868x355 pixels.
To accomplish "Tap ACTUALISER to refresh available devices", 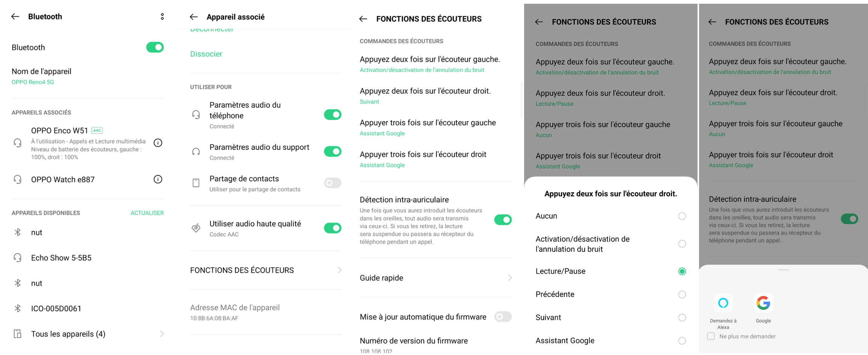I will click(147, 213).
